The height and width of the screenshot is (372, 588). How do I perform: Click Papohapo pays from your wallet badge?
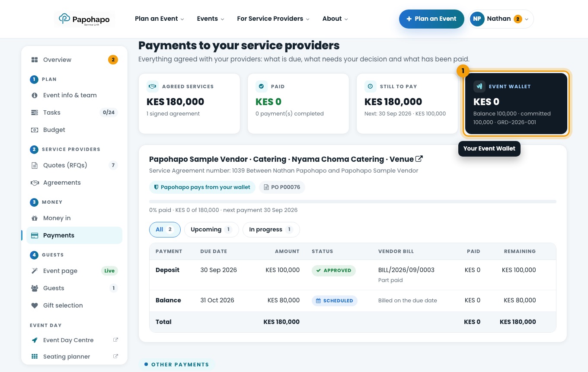(x=202, y=187)
